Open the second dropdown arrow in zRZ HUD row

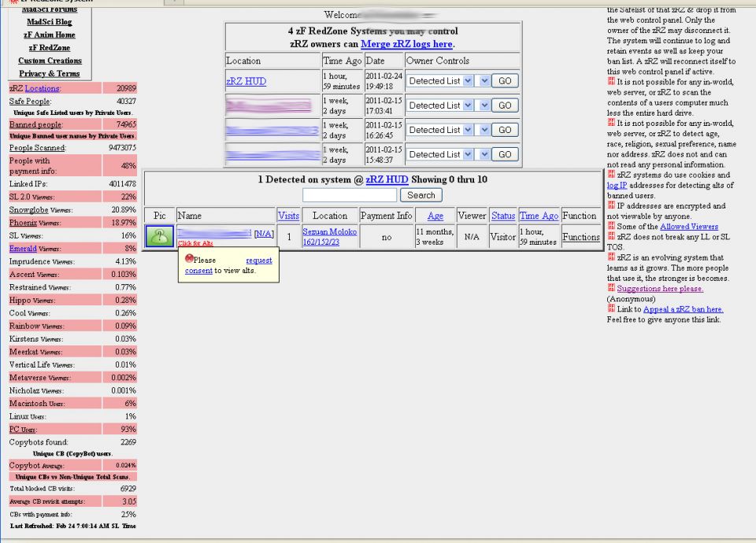[x=484, y=81]
